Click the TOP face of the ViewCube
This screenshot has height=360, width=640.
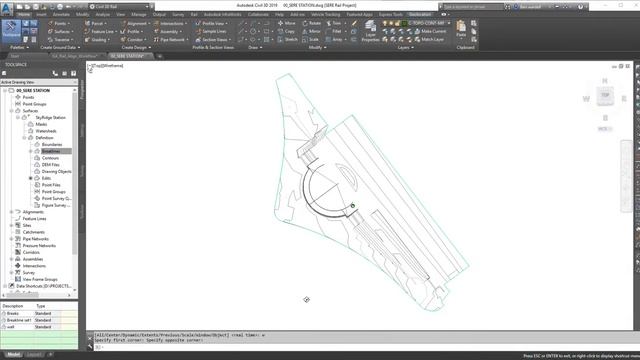tap(605, 96)
